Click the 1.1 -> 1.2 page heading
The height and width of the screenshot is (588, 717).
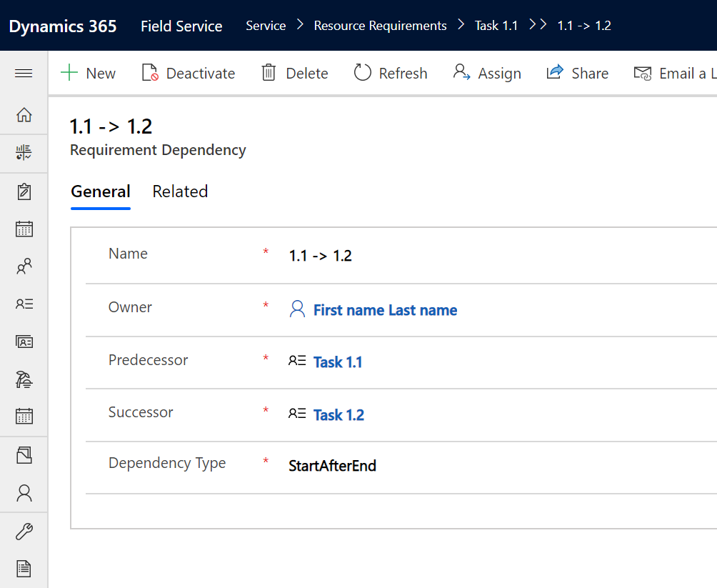(111, 126)
